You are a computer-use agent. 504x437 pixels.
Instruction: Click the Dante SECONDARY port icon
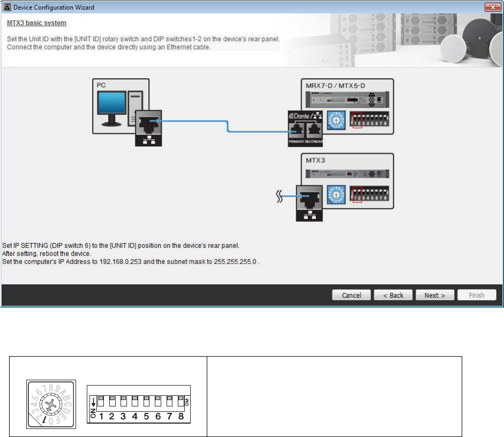(314, 130)
